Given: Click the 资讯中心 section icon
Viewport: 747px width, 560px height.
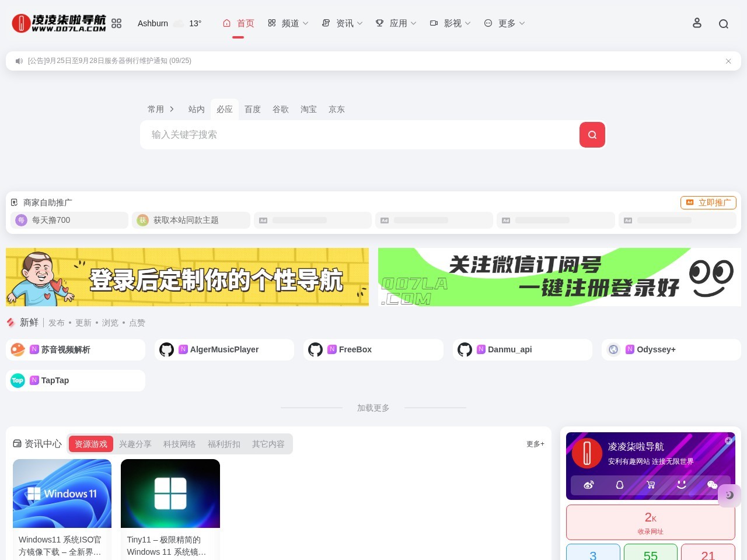Looking at the screenshot, I should pyautogui.click(x=18, y=444).
